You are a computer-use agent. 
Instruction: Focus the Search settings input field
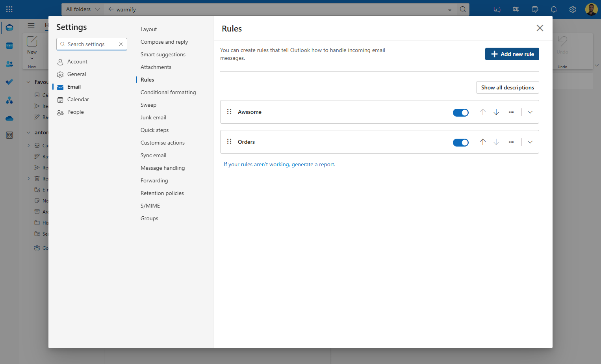[x=92, y=44]
